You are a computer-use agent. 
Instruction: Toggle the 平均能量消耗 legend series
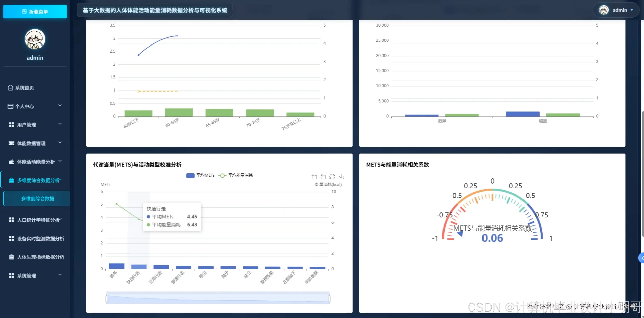[235, 175]
